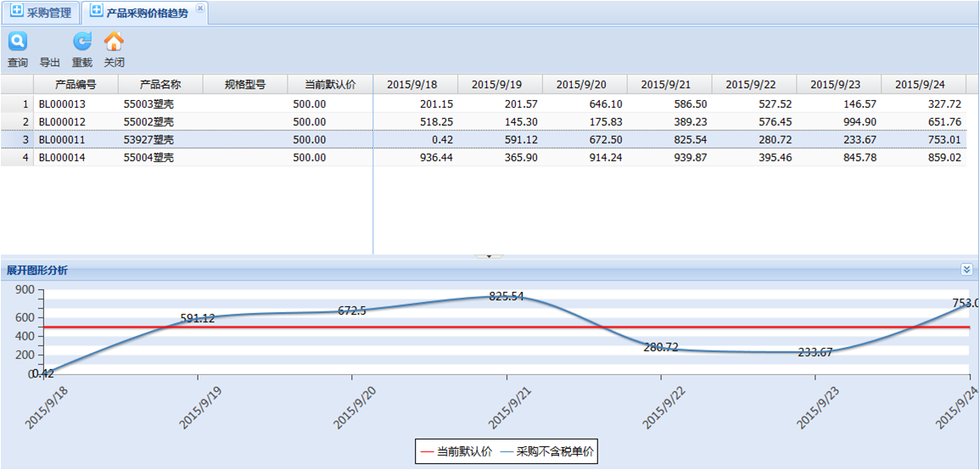Screen dimensions: 980x470
Task: Switch to the 采购管理 tab
Action: point(49,13)
